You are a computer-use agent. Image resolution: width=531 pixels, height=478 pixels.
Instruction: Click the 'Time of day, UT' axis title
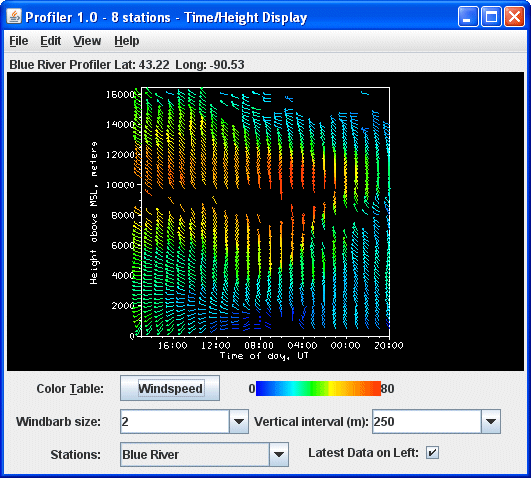coord(264,356)
